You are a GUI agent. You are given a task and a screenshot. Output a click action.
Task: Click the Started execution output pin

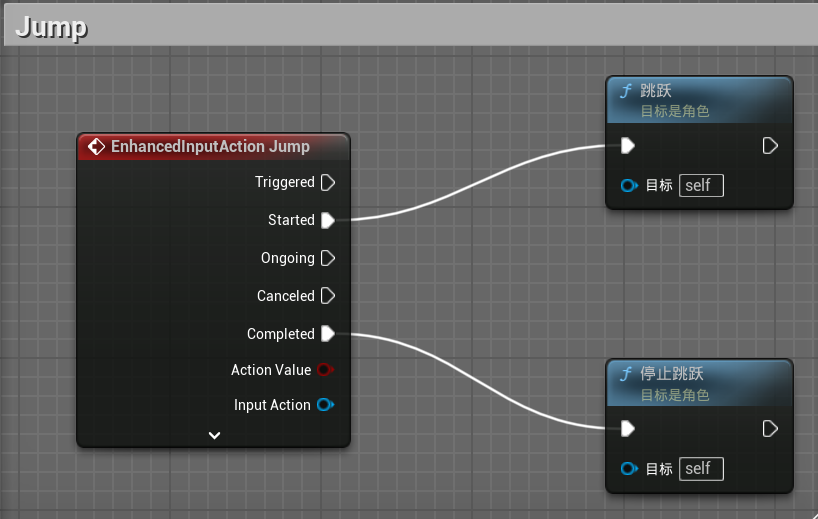tap(328, 220)
